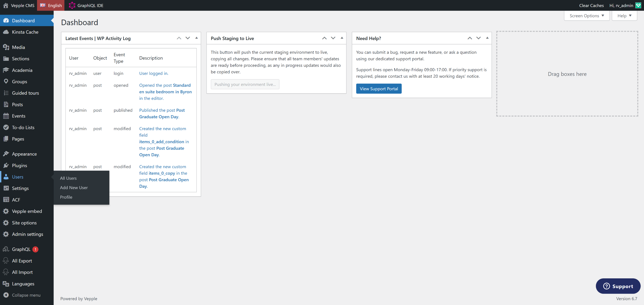This screenshot has height=305, width=644.
Task: Click the Academia graduation cap icon
Action: point(6,70)
